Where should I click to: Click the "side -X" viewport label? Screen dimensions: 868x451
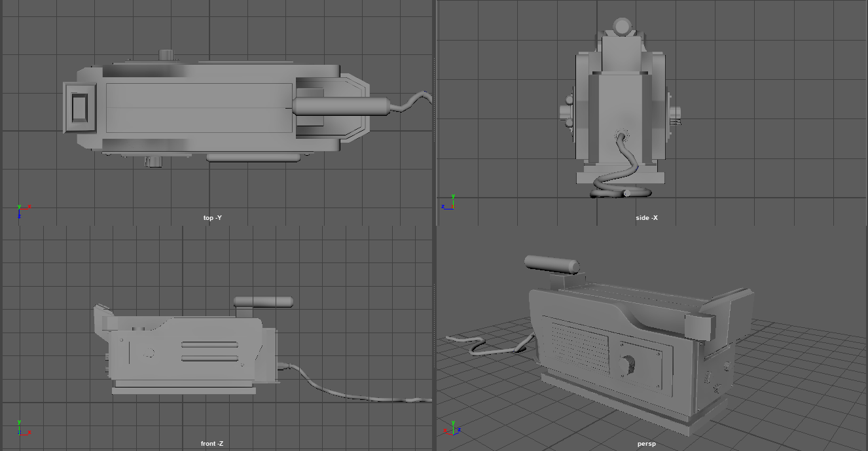pyautogui.click(x=646, y=217)
